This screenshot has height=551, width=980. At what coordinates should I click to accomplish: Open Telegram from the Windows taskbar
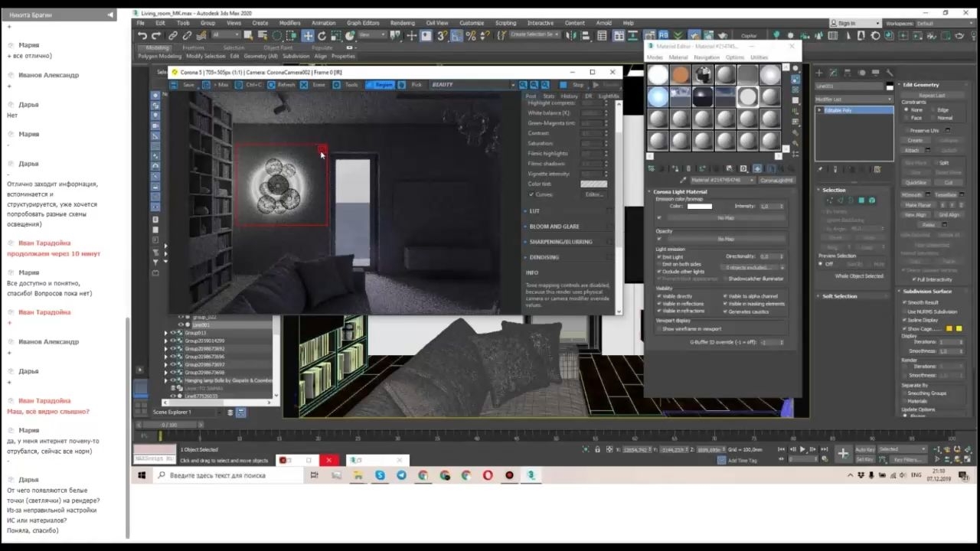click(x=401, y=475)
